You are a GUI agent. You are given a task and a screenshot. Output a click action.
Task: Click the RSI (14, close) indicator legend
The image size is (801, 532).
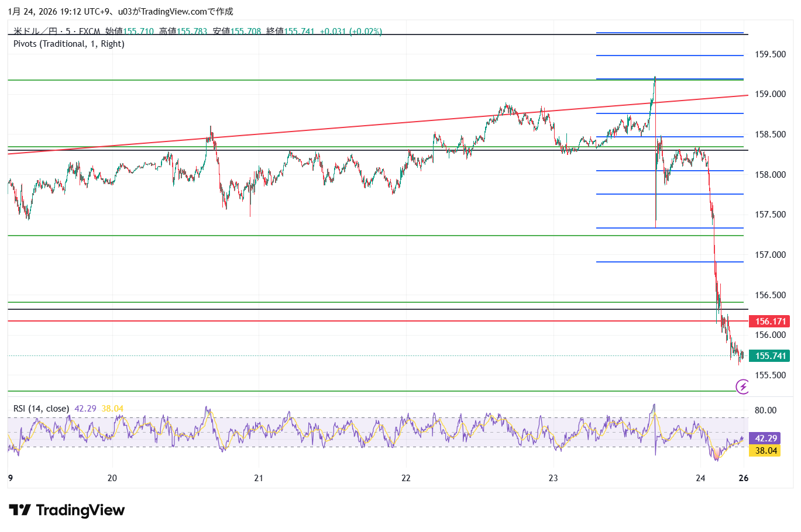pyautogui.click(x=41, y=409)
